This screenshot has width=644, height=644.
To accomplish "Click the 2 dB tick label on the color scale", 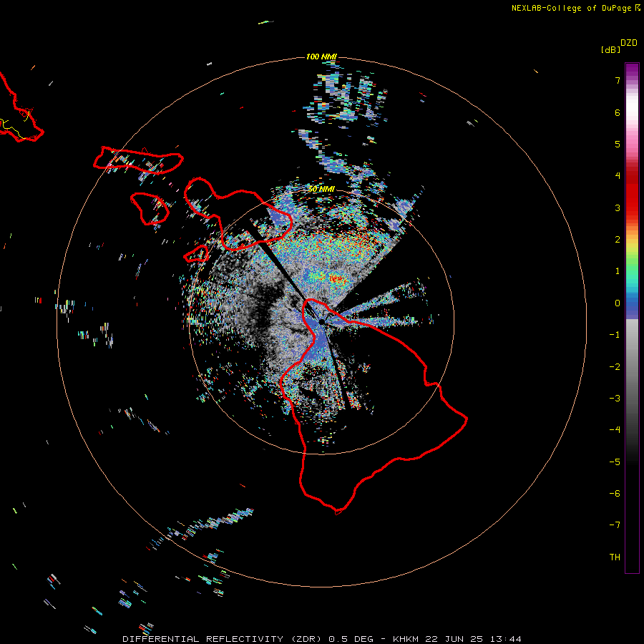I will [618, 240].
